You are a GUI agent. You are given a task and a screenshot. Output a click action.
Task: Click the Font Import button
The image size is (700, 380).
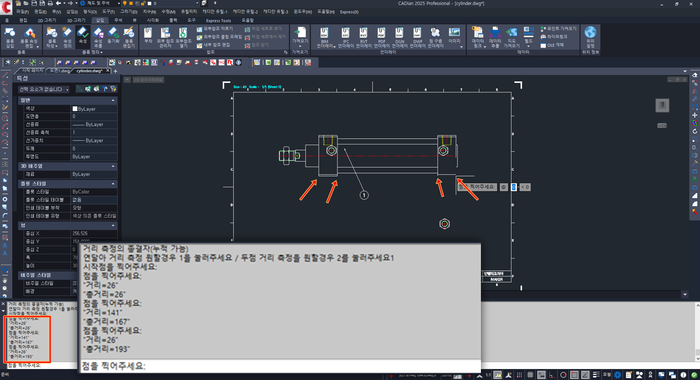pos(558,29)
